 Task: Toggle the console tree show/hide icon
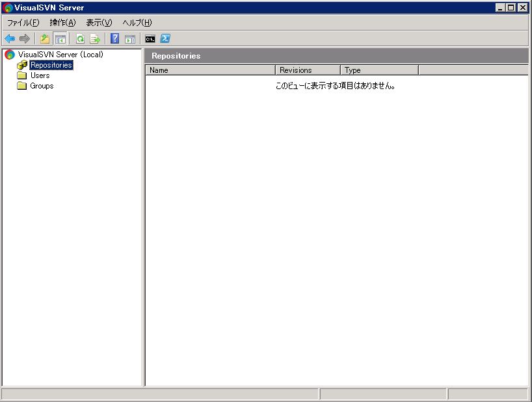click(x=60, y=39)
